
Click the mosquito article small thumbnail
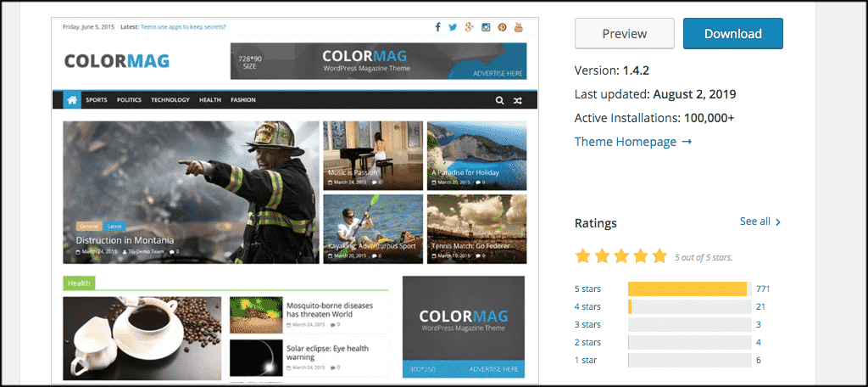256,315
